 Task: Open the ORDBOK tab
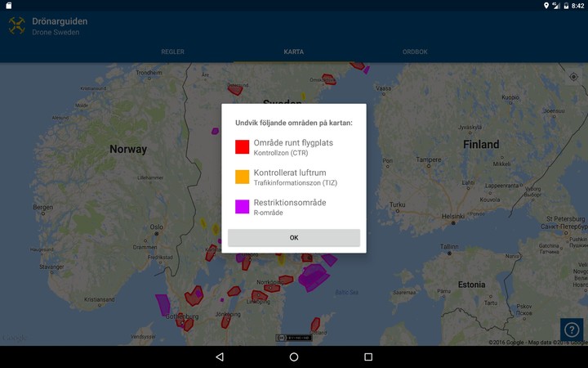pos(415,52)
